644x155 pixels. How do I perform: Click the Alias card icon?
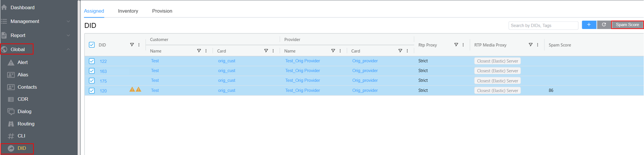coord(11,75)
